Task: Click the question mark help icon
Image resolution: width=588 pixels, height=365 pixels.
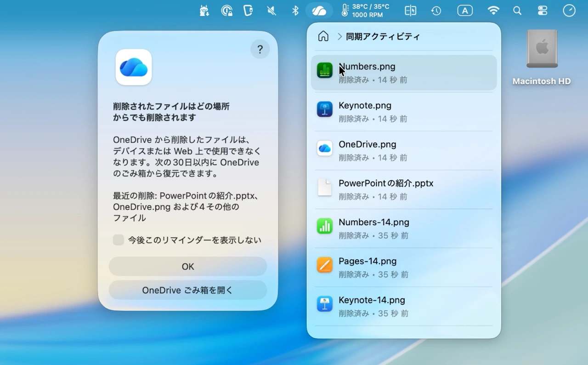Action: point(260,49)
